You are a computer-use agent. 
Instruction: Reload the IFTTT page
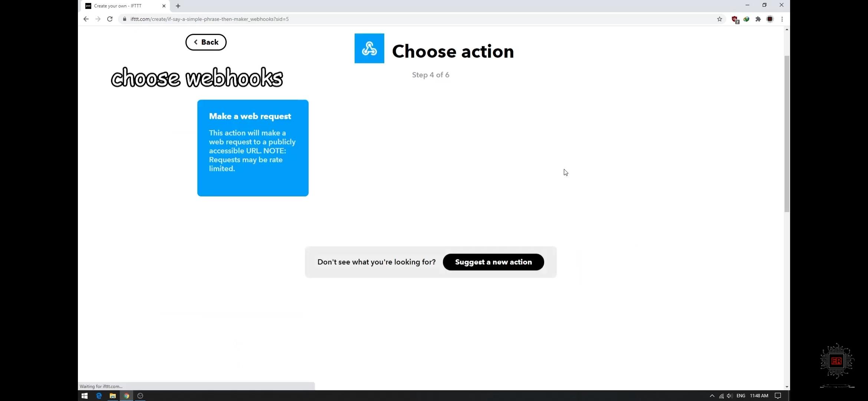(x=110, y=19)
